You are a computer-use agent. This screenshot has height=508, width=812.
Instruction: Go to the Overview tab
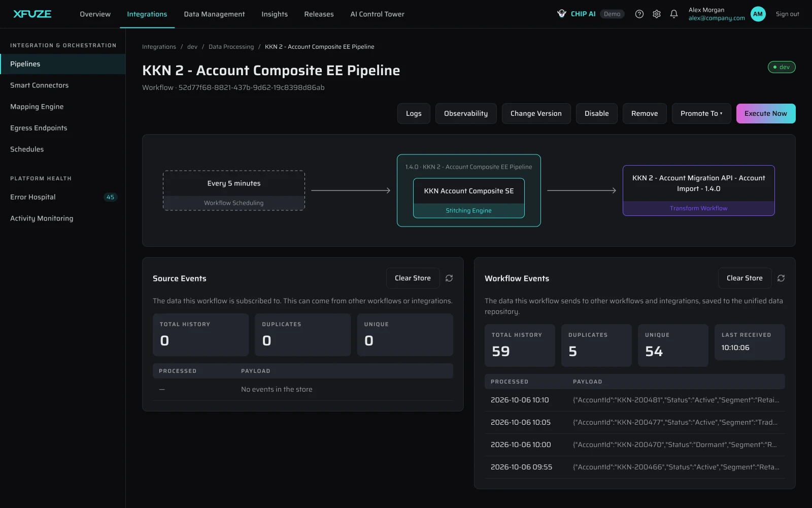pos(95,14)
